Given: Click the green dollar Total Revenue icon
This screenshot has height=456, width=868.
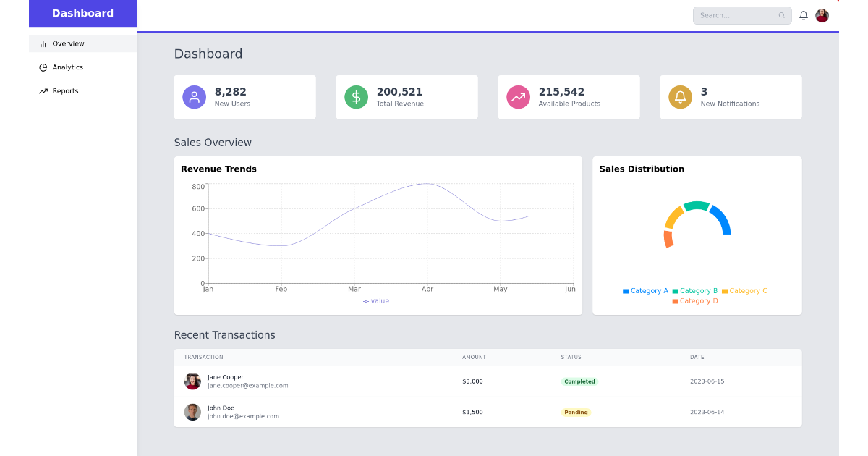Looking at the screenshot, I should point(356,96).
